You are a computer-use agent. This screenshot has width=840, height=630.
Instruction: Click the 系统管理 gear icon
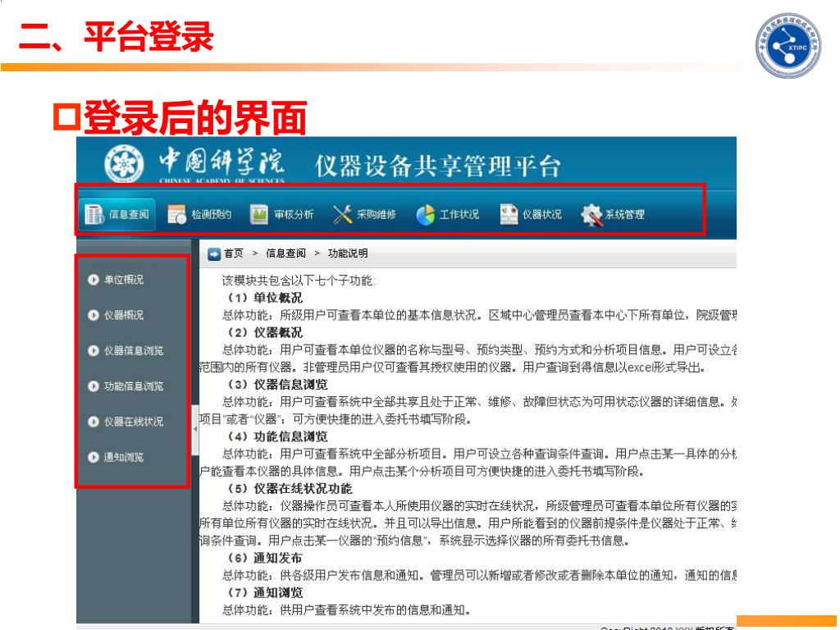[x=591, y=215]
